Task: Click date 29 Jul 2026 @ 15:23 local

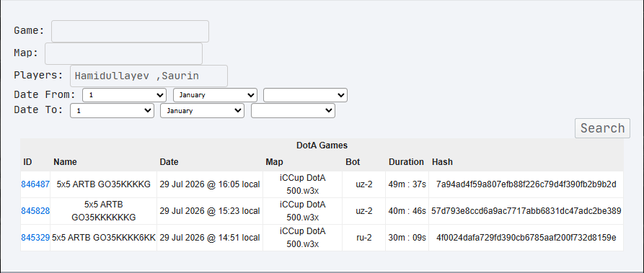Action: click(x=210, y=211)
